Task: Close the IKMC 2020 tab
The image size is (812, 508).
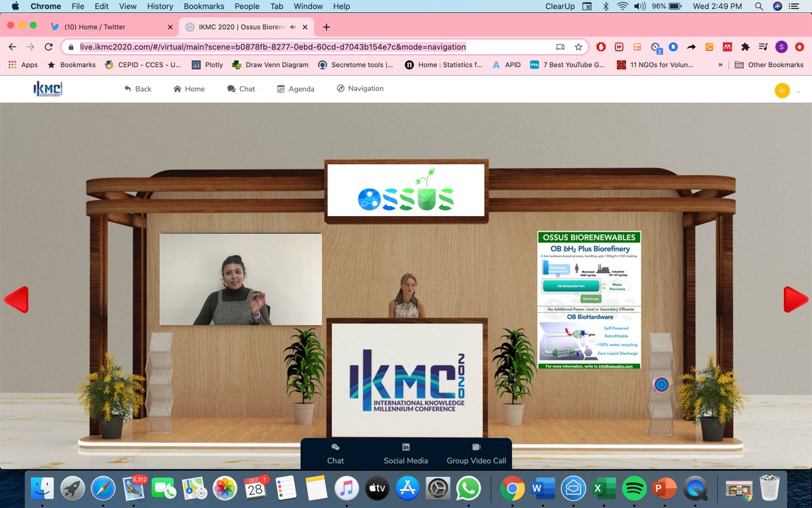Action: click(306, 27)
